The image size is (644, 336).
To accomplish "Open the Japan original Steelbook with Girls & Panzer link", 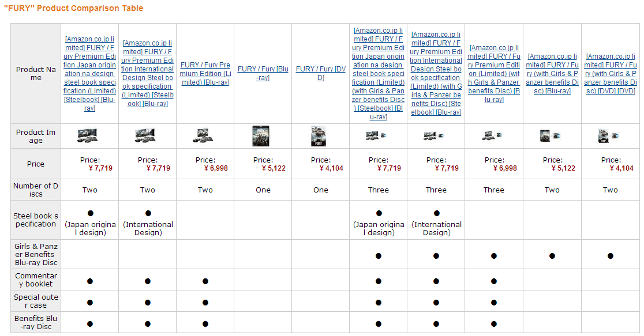I will (379, 73).
